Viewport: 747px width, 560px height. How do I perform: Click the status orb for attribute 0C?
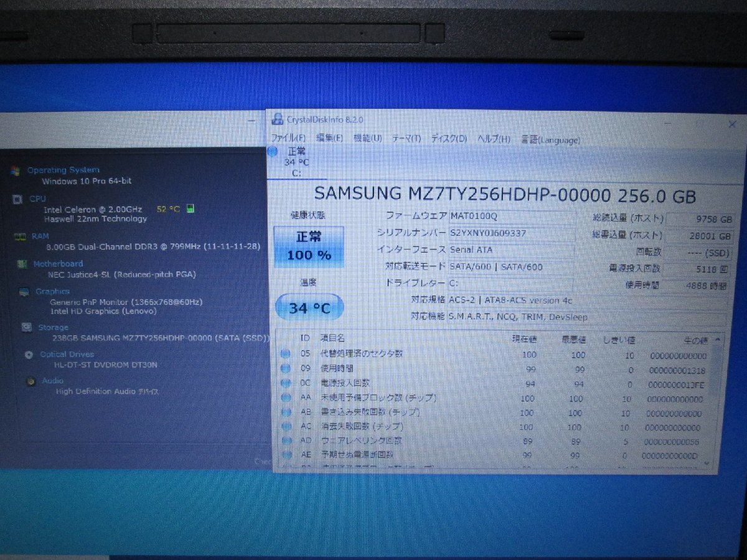coord(286,383)
